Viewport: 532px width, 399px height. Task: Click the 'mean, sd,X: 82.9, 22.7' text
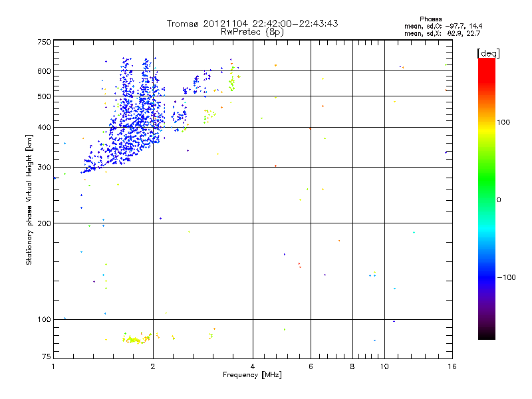[x=442, y=33]
